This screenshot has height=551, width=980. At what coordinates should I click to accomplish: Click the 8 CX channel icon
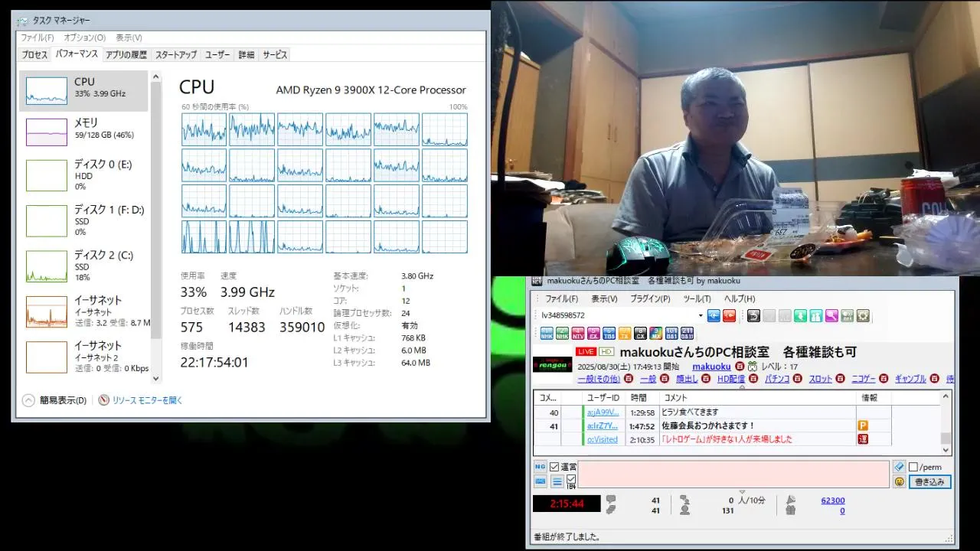[x=640, y=334]
